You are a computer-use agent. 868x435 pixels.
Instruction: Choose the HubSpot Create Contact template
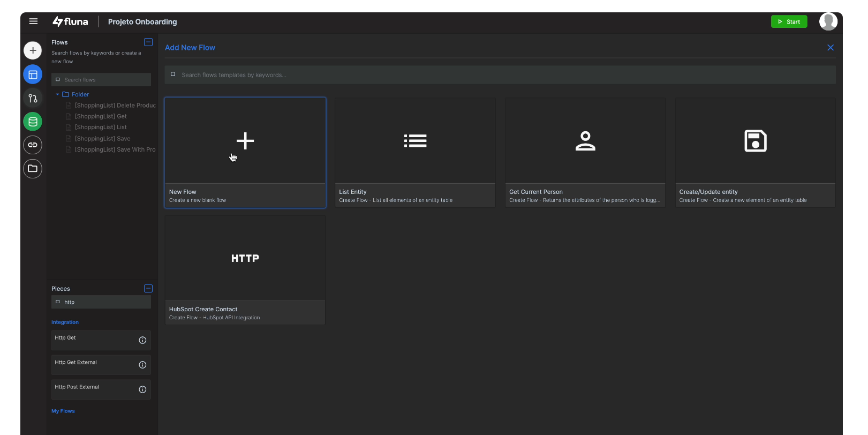tap(245, 269)
